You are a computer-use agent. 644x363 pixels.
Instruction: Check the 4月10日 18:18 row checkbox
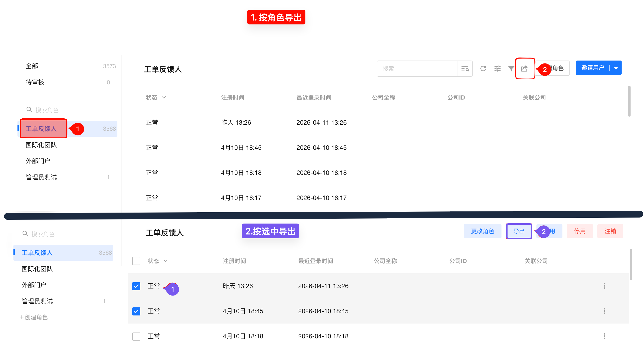[136, 337]
